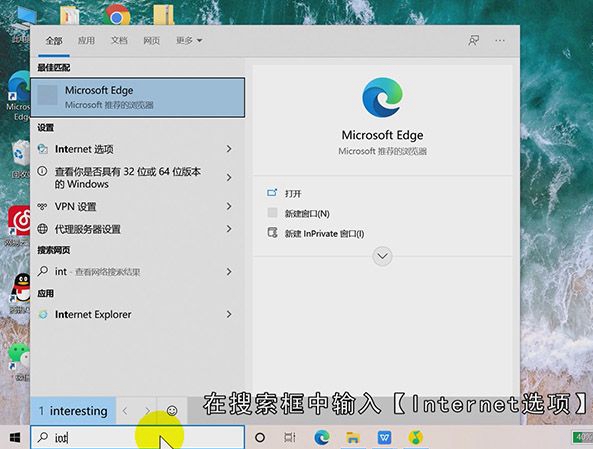
Task: Open the three-dot options menu
Action: (x=500, y=40)
